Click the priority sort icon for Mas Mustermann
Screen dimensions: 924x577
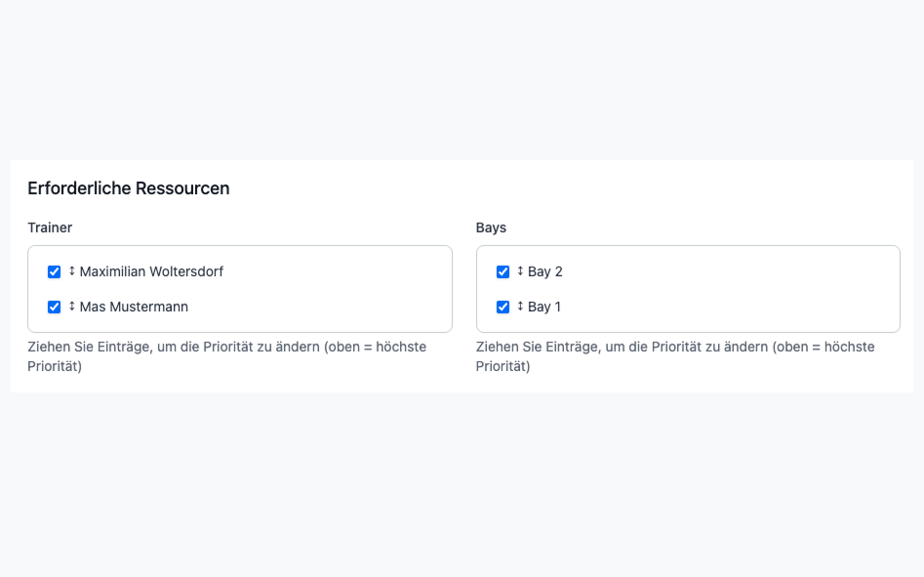pyautogui.click(x=71, y=307)
